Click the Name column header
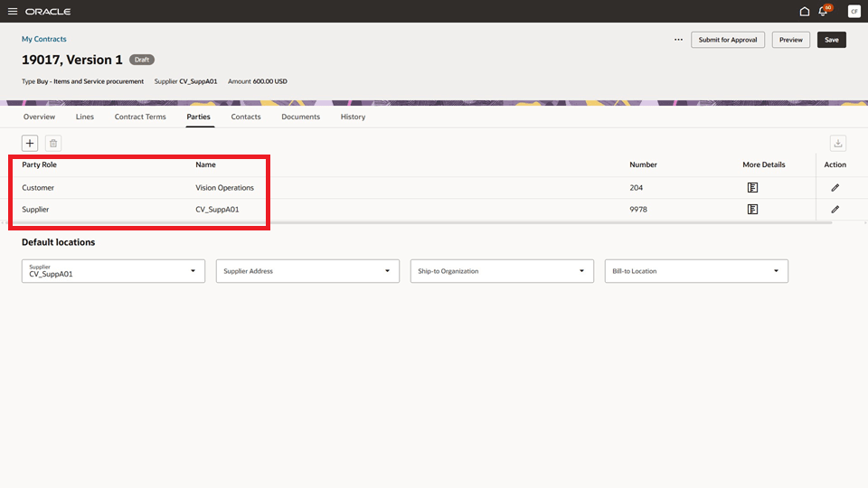 tap(205, 164)
